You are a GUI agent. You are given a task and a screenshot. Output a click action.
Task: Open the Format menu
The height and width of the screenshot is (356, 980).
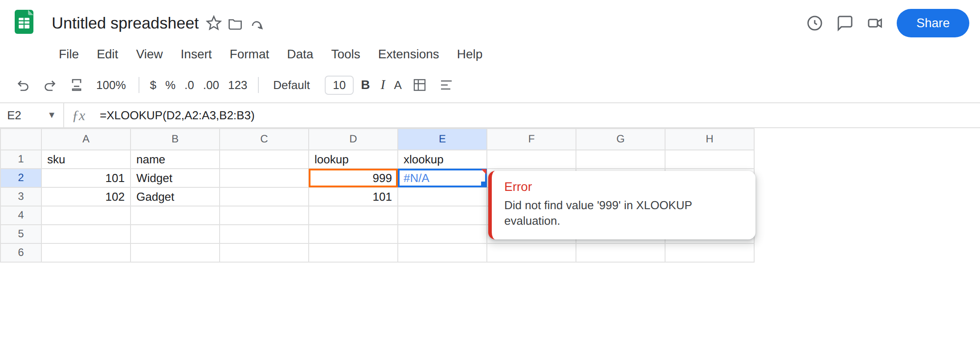(249, 54)
